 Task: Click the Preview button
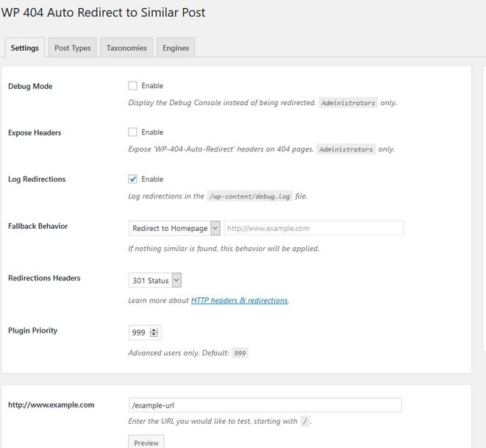point(146,443)
